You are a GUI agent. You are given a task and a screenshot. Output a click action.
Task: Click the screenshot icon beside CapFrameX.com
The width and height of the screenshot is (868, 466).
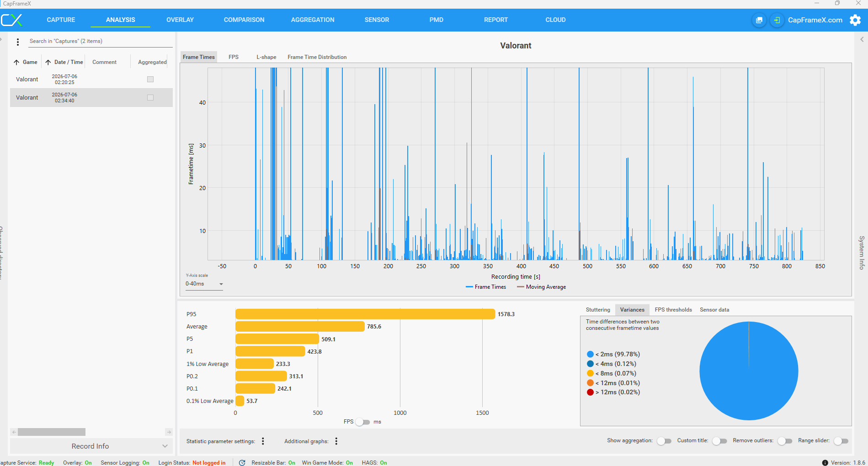click(759, 20)
